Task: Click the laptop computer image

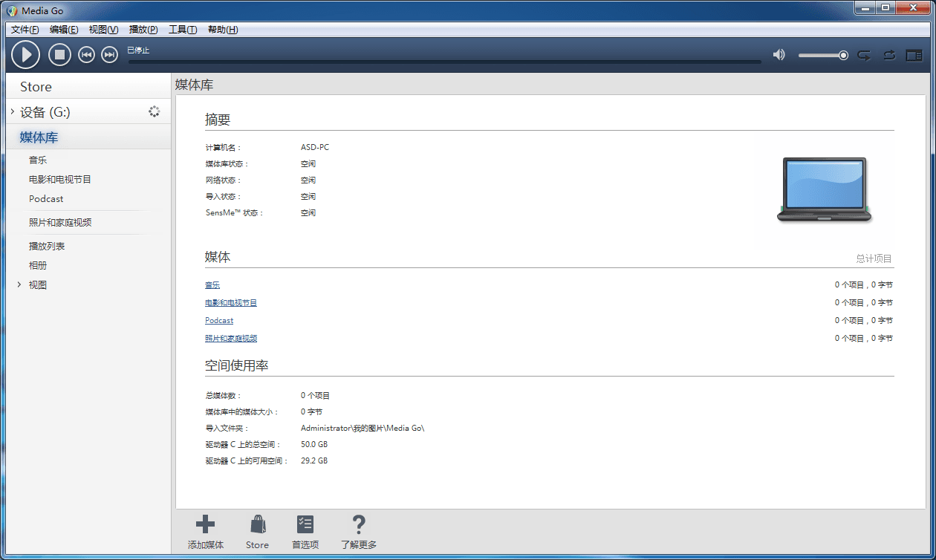Action: point(824,189)
